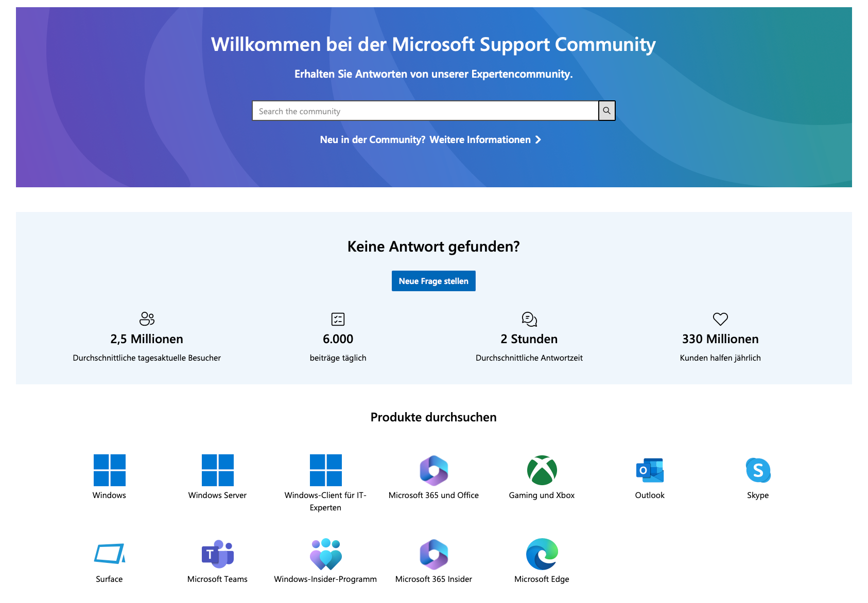This screenshot has width=868, height=603.
Task: Click the Windows-Insider-Programm label
Action: click(x=325, y=579)
